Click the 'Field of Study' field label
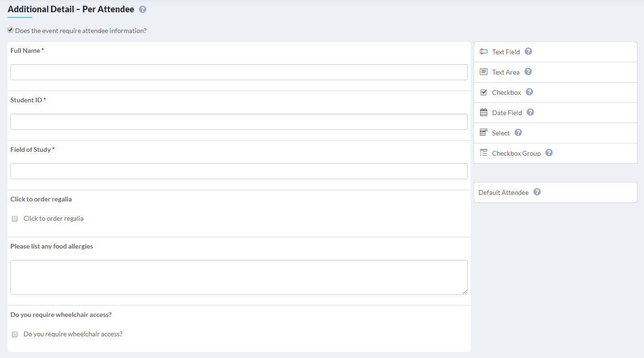This screenshot has height=358, width=644. 31,150
